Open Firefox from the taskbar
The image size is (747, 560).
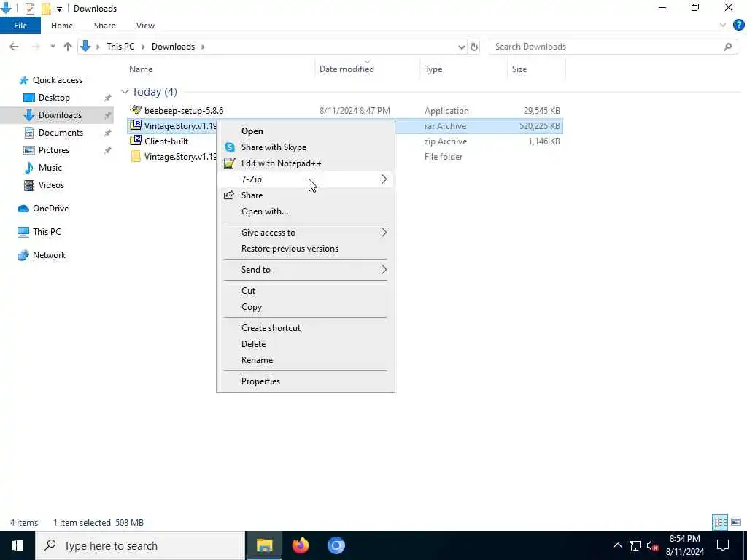pos(301,545)
